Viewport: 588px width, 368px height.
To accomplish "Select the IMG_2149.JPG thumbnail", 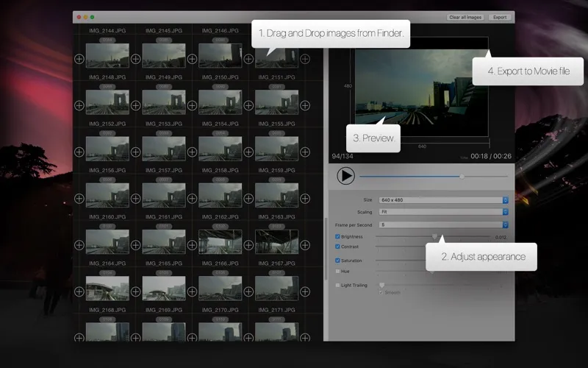I will [164, 102].
